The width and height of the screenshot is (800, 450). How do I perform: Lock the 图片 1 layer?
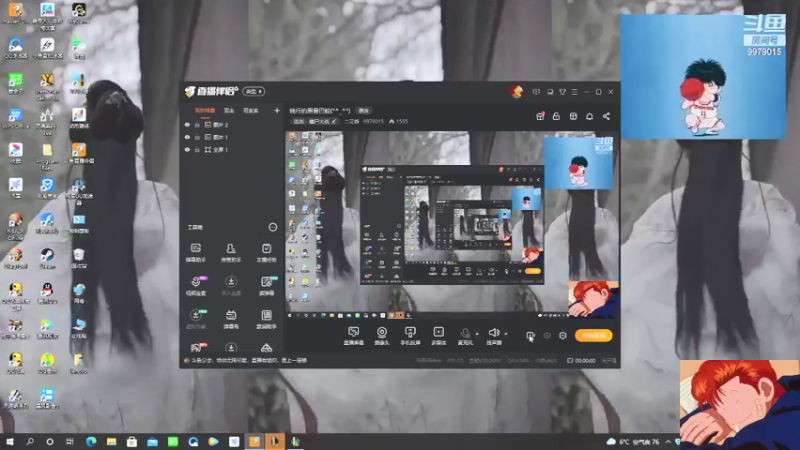point(197,137)
